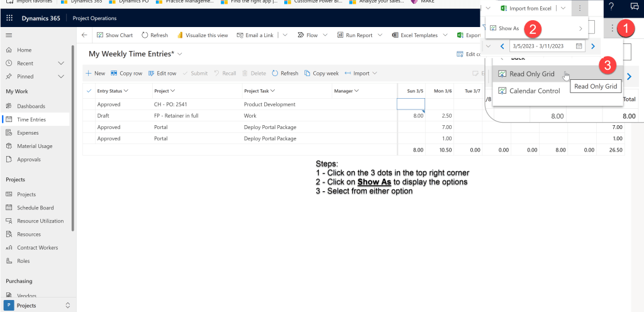Open Approvals in the left navigation
Screen dimensions: 644x312
pos(29,159)
